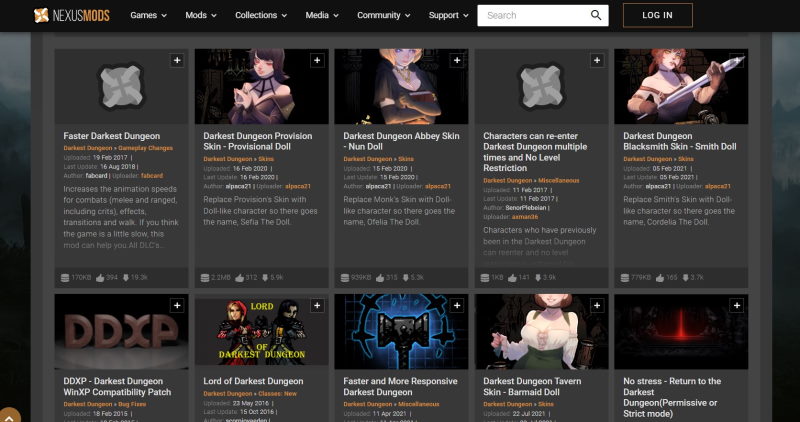The width and height of the screenshot is (800, 422).
Task: Click plus icon on No stress card
Action: pyautogui.click(x=736, y=305)
